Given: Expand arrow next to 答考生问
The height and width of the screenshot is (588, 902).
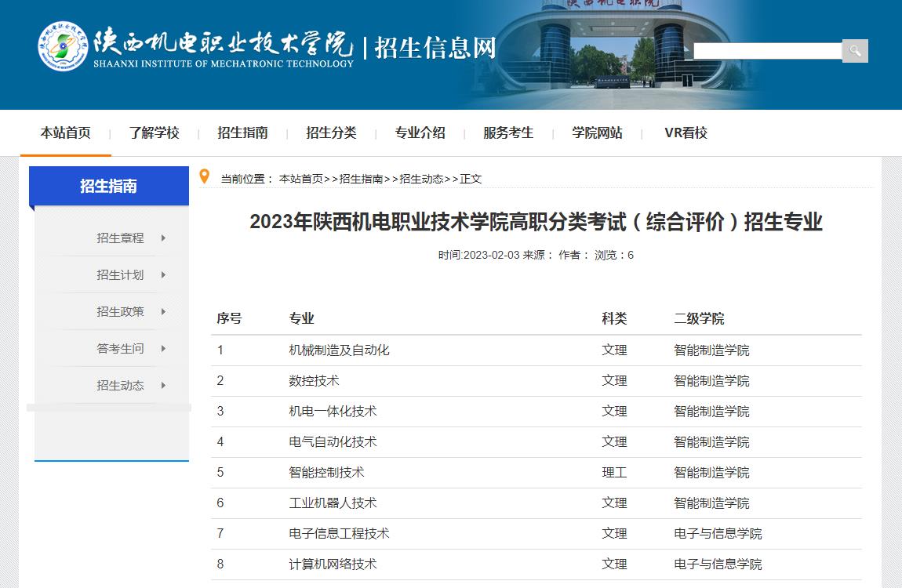Looking at the screenshot, I should coord(163,348).
